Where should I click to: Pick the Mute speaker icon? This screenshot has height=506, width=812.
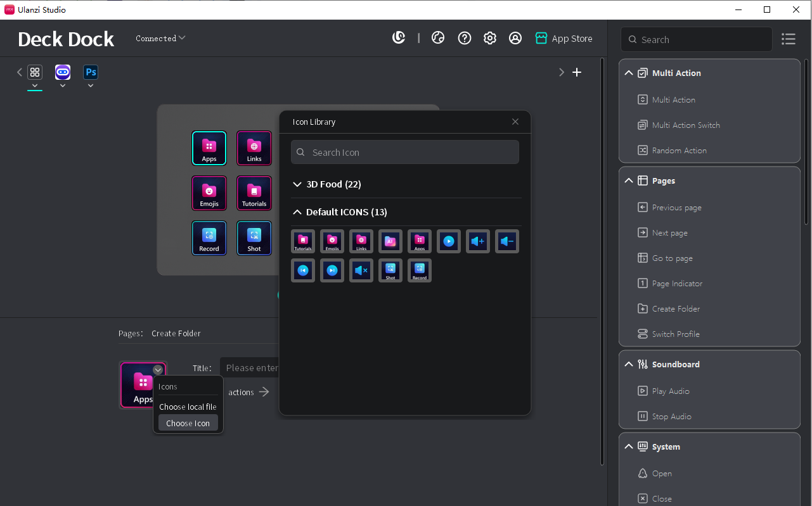(361, 270)
